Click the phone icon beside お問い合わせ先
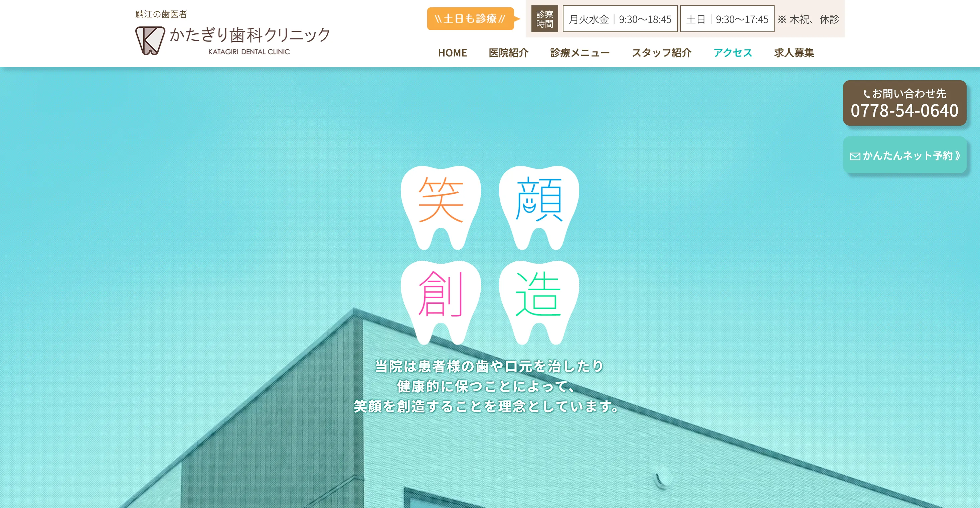The width and height of the screenshot is (980, 508). pyautogui.click(x=867, y=94)
